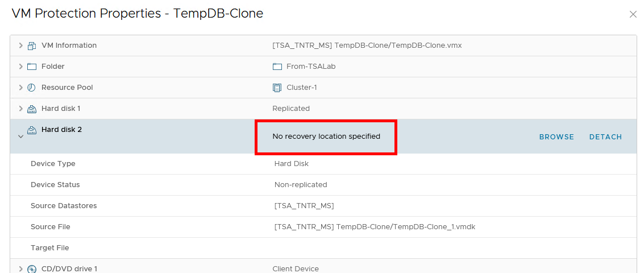Viewport: 644px width, 273px height.
Task: Click the Folder row icon
Action: (x=32, y=67)
